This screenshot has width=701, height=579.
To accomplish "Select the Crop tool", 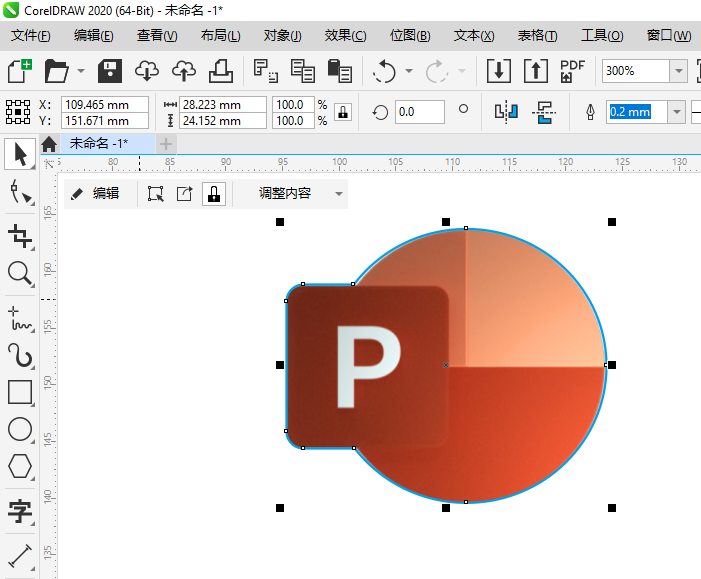I will [20, 236].
